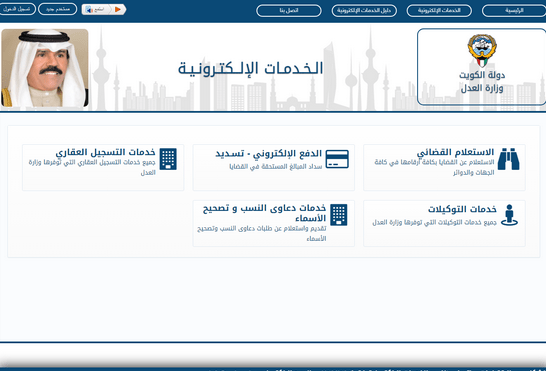This screenshot has width=546, height=371.
Task: Open the الرئيسية home menu item
Action: (x=514, y=10)
